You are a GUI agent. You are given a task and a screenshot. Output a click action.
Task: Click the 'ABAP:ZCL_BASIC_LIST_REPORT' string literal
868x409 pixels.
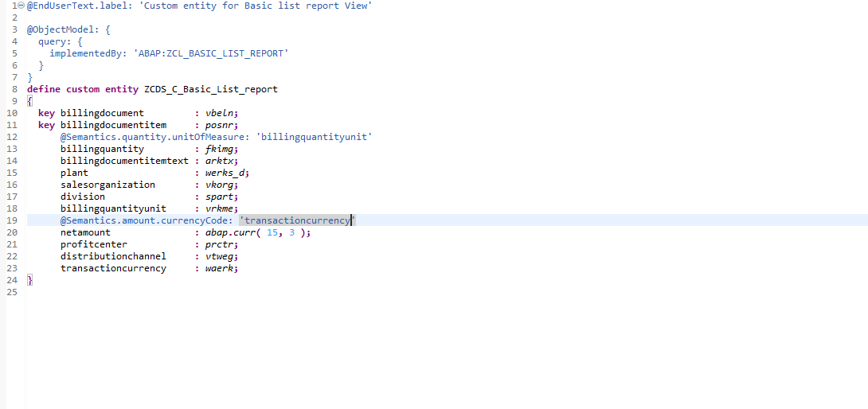tap(211, 53)
